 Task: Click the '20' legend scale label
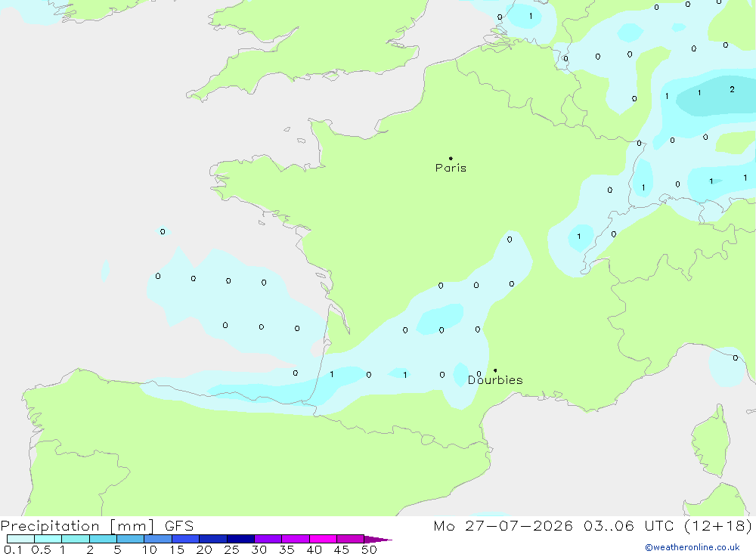click(204, 549)
